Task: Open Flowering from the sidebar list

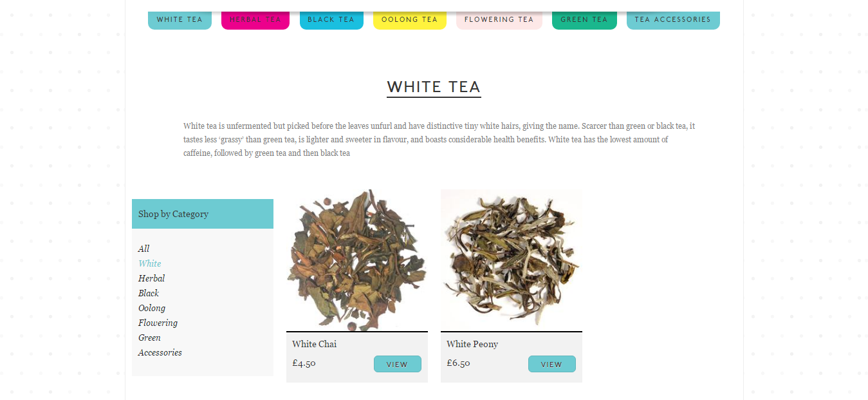Action: 158,323
